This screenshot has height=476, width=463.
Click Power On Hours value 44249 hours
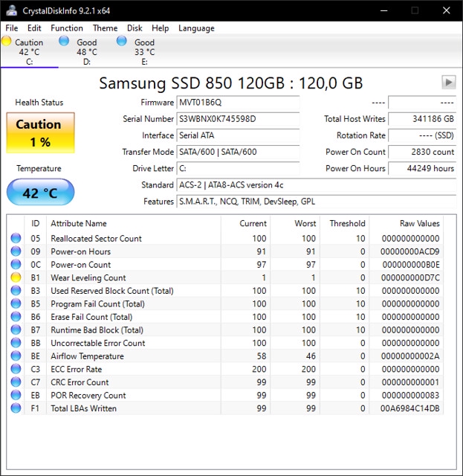[422, 168]
